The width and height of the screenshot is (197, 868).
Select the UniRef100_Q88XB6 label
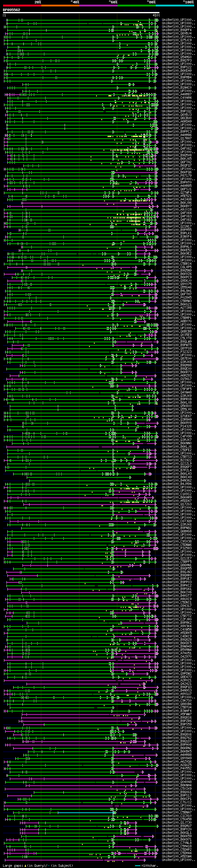pyautogui.click(x=177, y=704)
